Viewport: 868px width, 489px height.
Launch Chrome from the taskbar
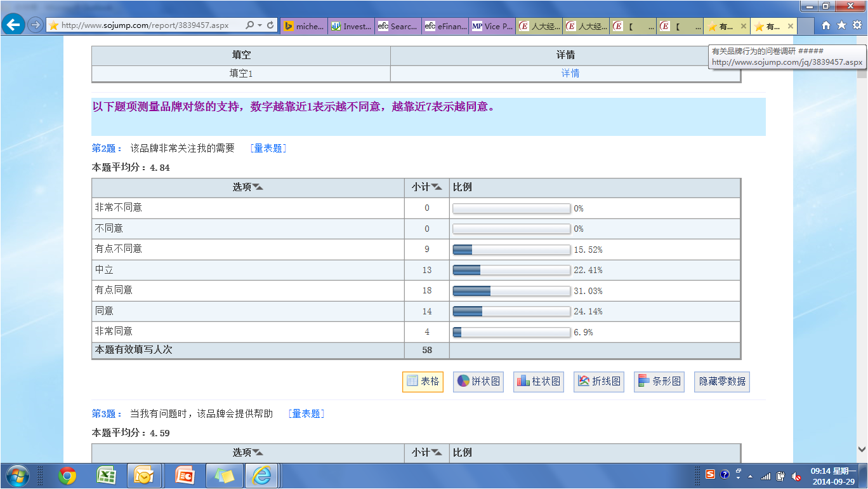[x=67, y=476]
